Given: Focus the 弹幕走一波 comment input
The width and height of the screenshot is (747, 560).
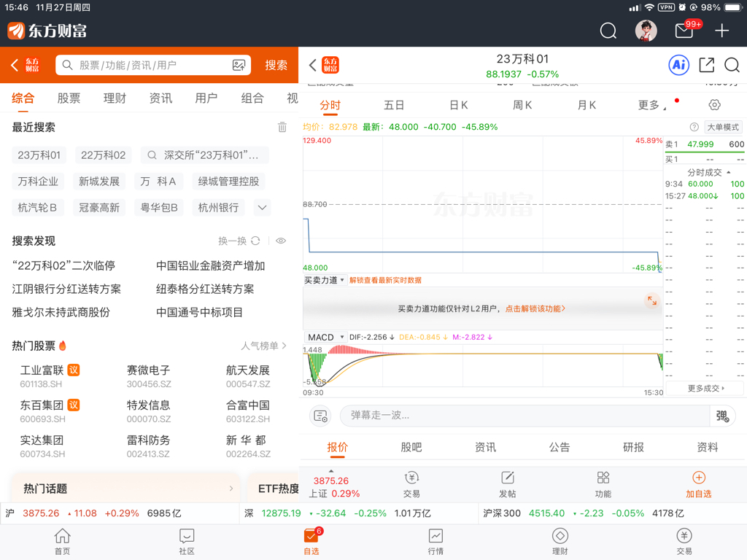Looking at the screenshot, I should 524,416.
